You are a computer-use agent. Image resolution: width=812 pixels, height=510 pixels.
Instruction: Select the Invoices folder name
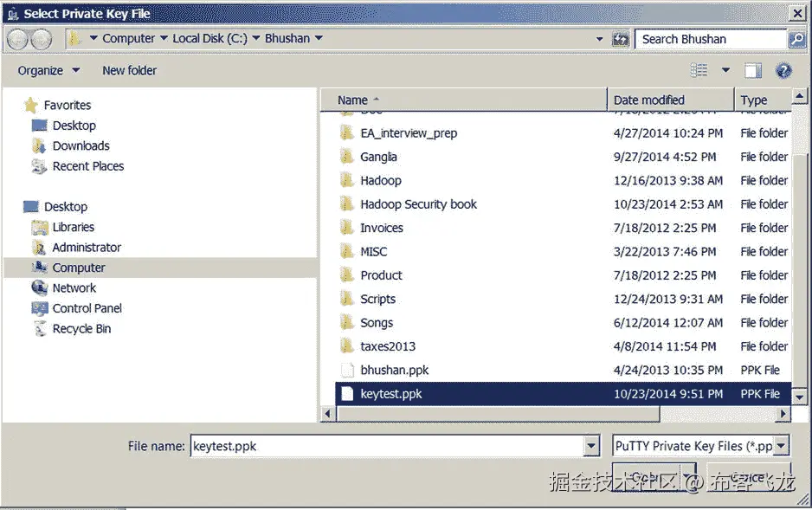click(382, 229)
